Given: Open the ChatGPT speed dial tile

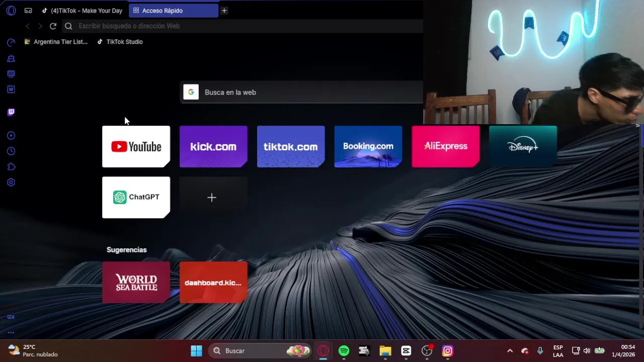Looking at the screenshot, I should [136, 197].
